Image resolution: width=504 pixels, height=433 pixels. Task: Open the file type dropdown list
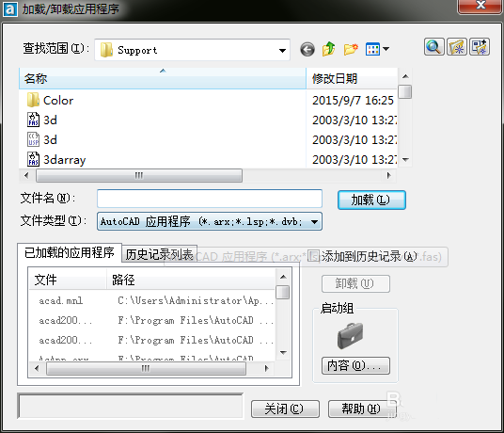314,221
